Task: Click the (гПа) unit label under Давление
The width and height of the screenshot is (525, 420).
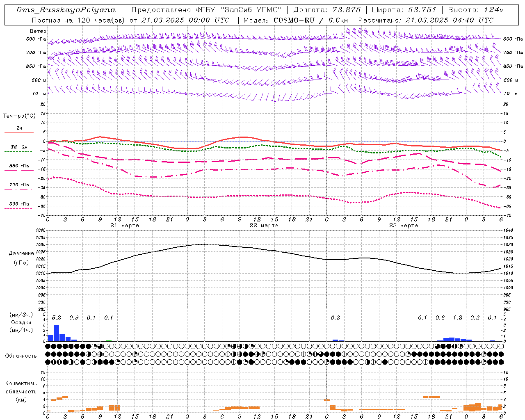Action: [x=21, y=263]
